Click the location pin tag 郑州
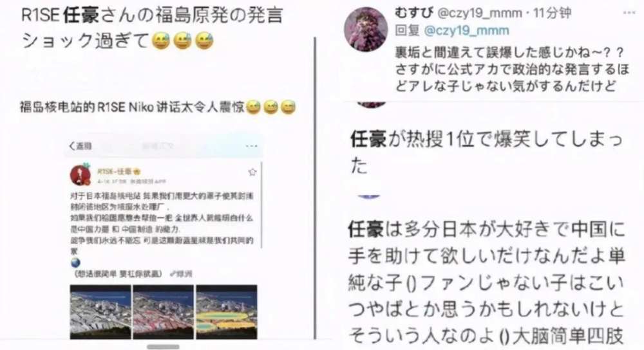 (181, 273)
